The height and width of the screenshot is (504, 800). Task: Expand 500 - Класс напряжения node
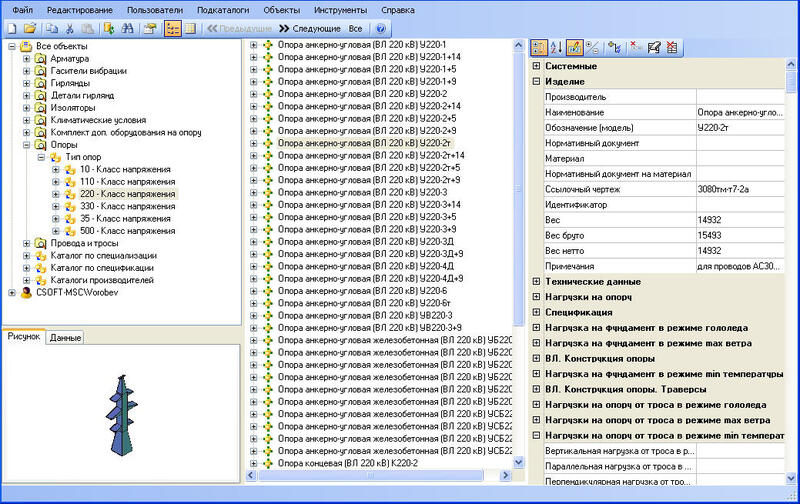[56, 231]
